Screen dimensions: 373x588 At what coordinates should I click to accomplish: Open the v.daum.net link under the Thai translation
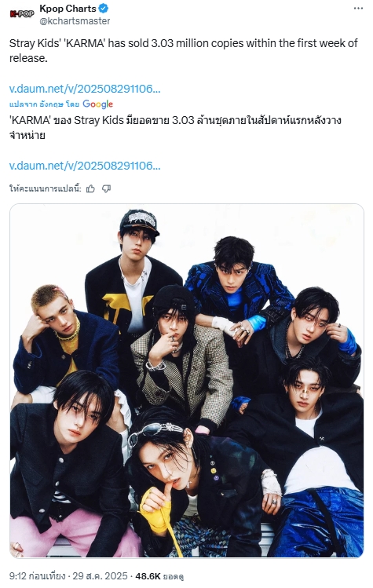(x=85, y=166)
